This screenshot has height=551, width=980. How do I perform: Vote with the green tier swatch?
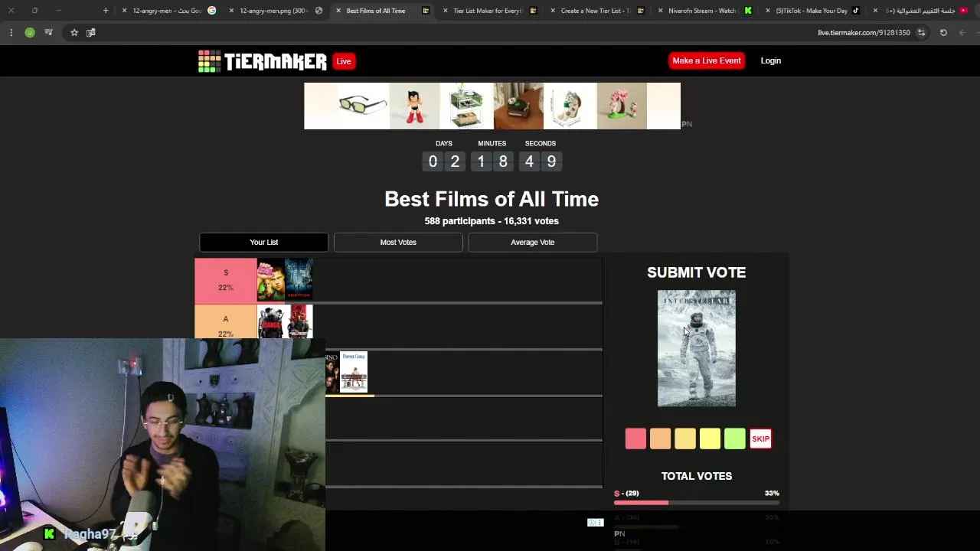pos(735,439)
